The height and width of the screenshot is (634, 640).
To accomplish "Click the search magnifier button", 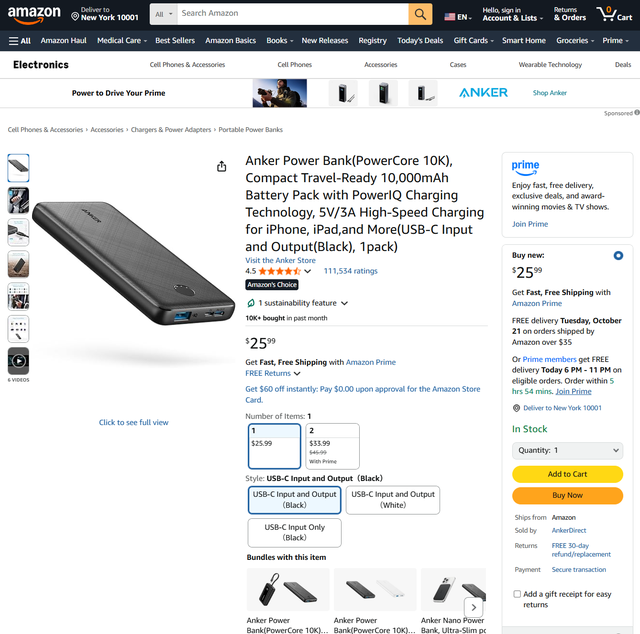I will point(421,14).
